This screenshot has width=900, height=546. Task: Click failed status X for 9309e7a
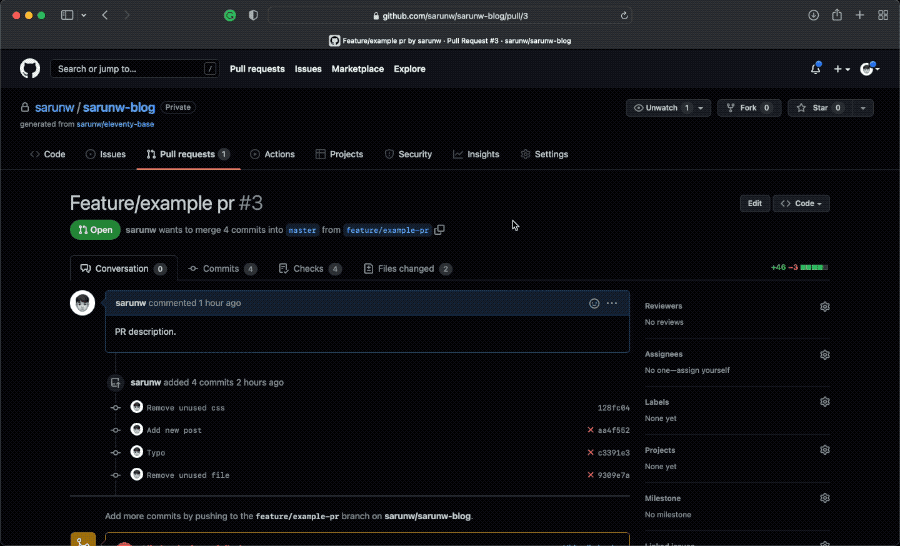[x=590, y=475]
